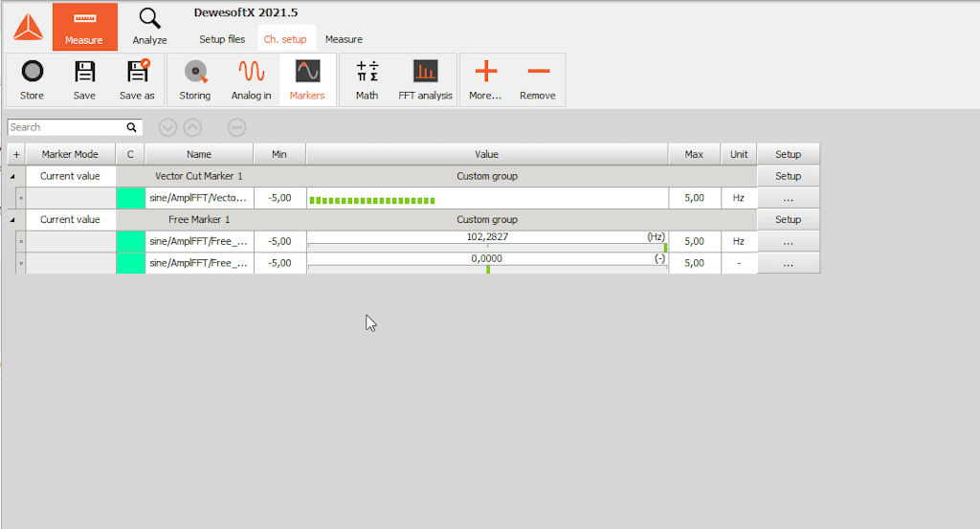Click the Remove module icon
980x529 pixels.
[538, 80]
